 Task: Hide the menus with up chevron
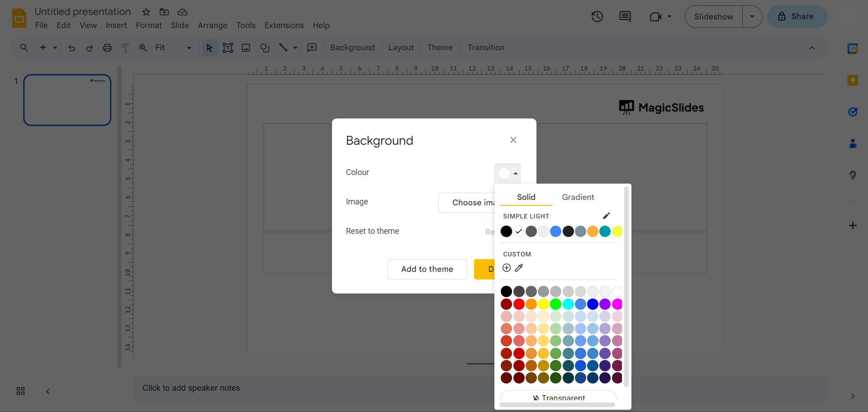(x=812, y=48)
